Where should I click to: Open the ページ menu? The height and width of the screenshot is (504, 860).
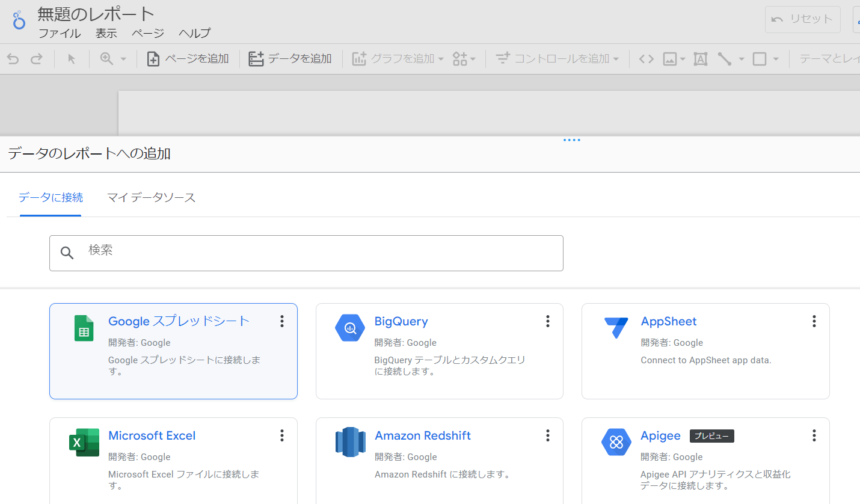click(147, 33)
